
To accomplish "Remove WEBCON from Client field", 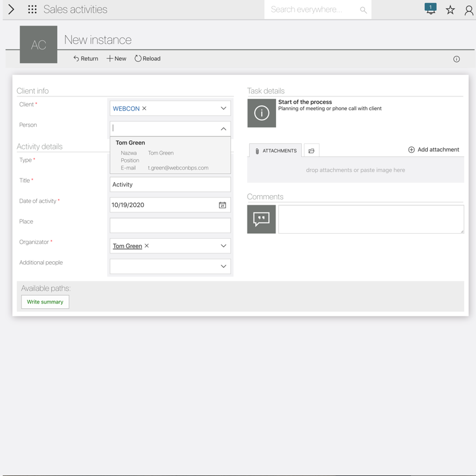I will (x=145, y=109).
